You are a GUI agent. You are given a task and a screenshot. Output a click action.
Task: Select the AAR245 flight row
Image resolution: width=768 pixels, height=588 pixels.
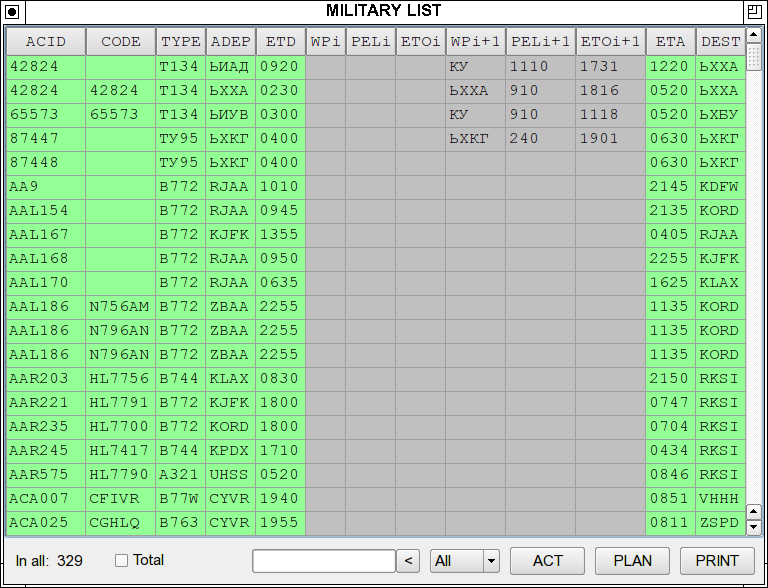[376, 451]
